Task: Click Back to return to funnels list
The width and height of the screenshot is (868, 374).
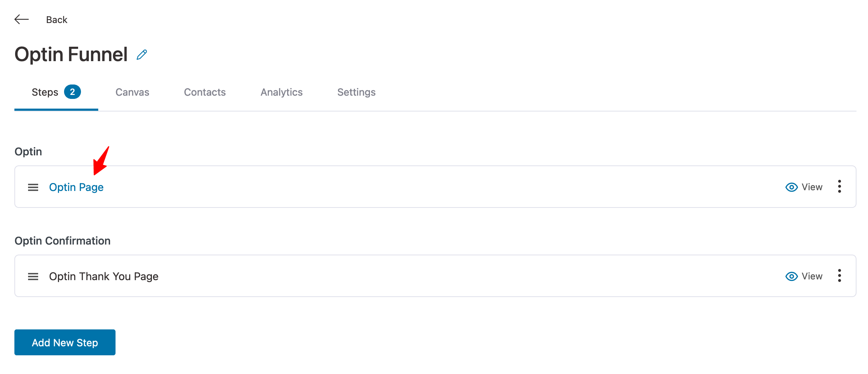Action: (x=56, y=19)
